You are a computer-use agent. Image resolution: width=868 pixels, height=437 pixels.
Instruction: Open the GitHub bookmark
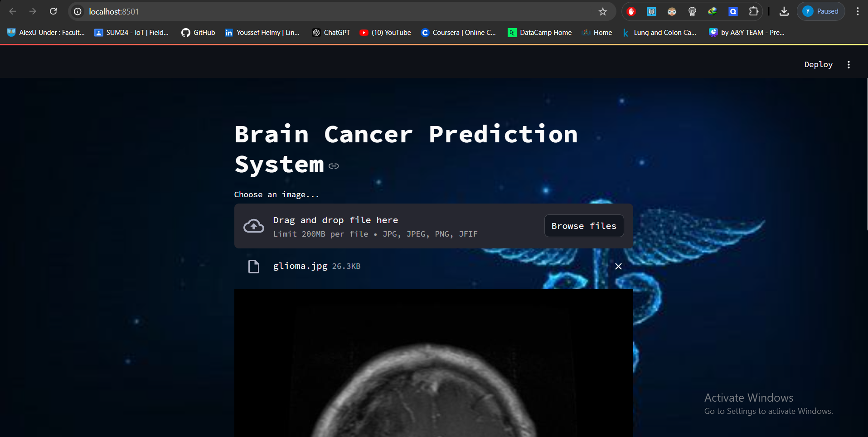coord(198,33)
